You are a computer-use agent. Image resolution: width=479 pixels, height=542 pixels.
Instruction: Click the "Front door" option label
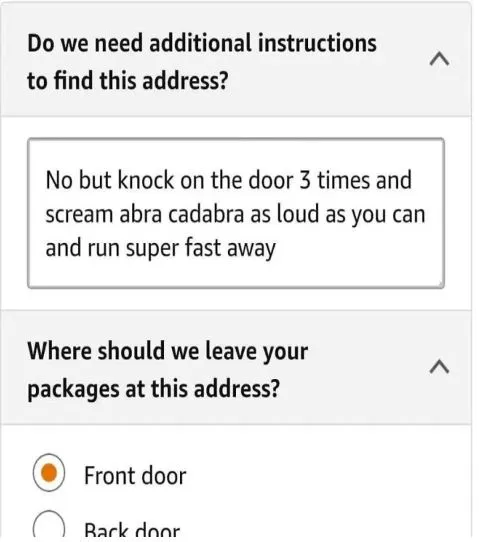pos(135,476)
